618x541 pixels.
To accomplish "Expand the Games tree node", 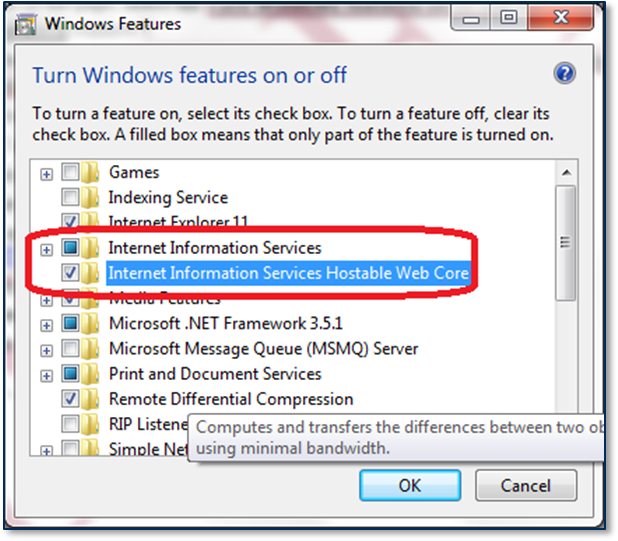I will 47,174.
